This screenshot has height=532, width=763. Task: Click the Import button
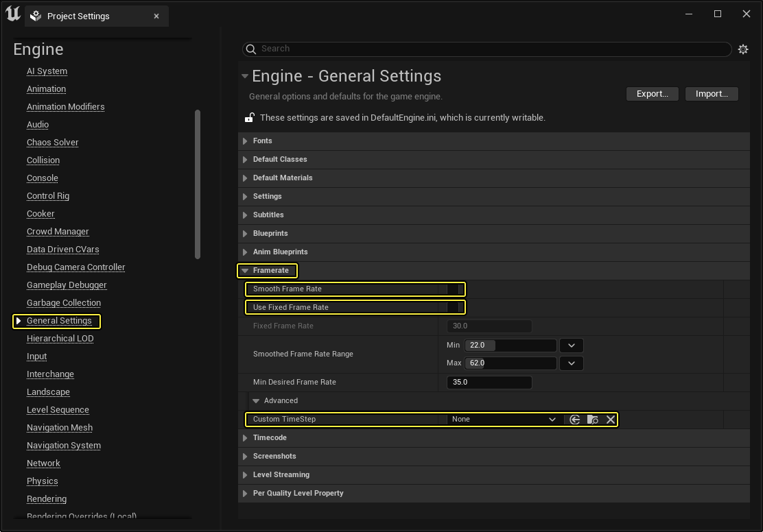(x=712, y=94)
